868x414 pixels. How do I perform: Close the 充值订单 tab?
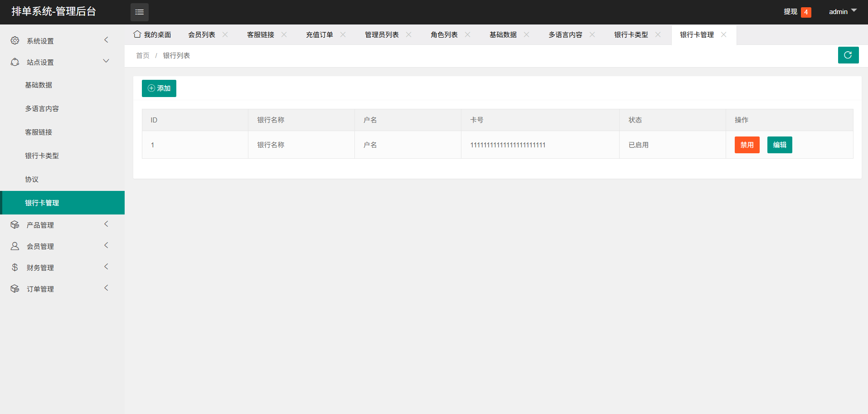(343, 34)
